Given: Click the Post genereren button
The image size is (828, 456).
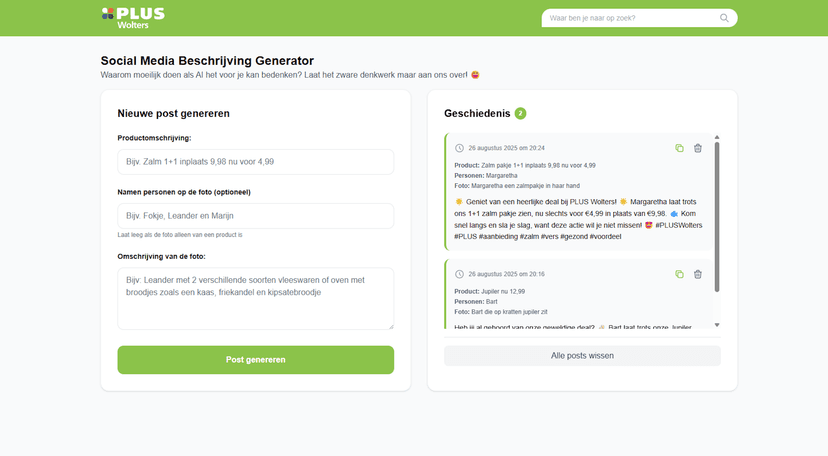Looking at the screenshot, I should [256, 360].
